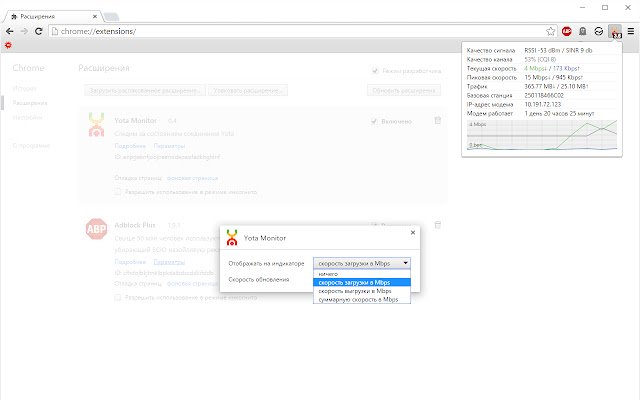Screen dimensions: 640x400
Task: Open Параметры link for Yota Monitor
Action: [x=169, y=146]
